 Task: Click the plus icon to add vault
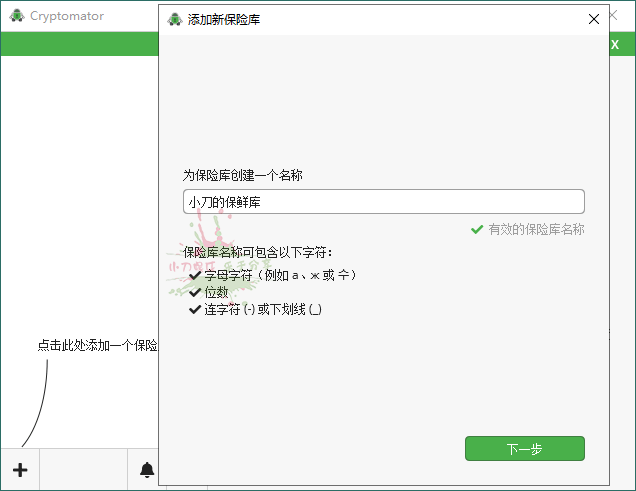click(x=20, y=469)
